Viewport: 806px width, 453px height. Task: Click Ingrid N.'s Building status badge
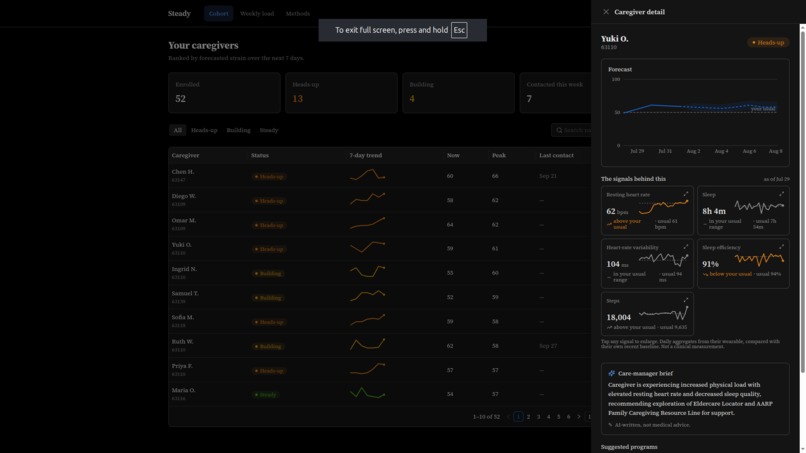click(x=268, y=274)
